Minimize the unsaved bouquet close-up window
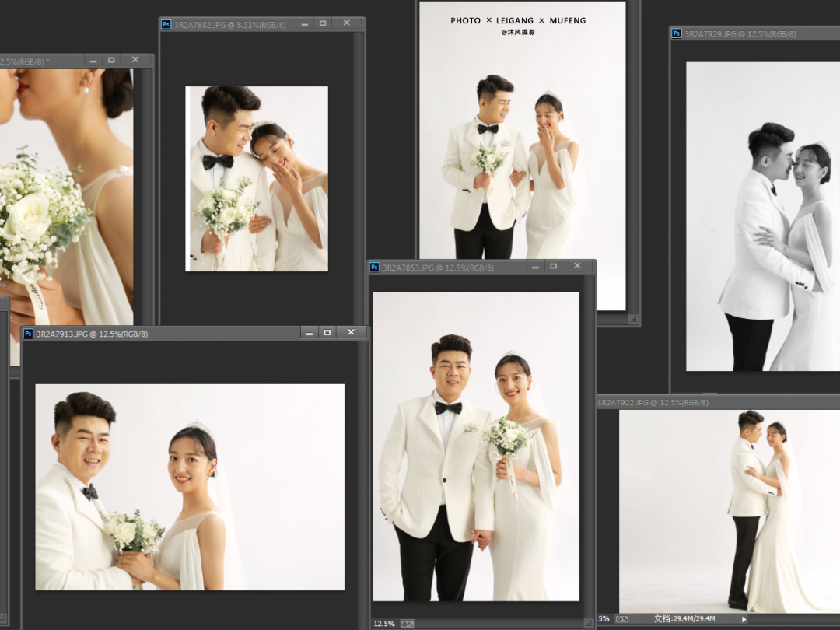Image resolution: width=840 pixels, height=630 pixels. pos(93,61)
